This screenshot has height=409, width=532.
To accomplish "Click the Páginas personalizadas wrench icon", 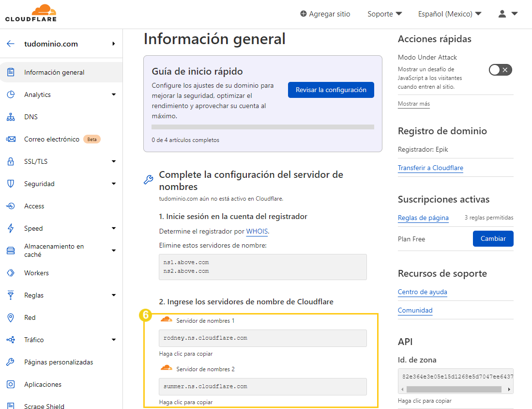I will coord(11,362).
